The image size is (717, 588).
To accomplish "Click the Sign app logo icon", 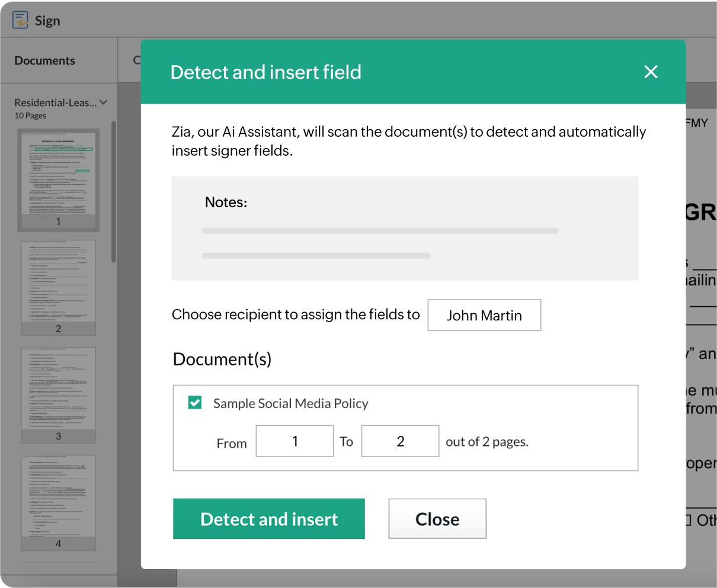I will (21, 20).
